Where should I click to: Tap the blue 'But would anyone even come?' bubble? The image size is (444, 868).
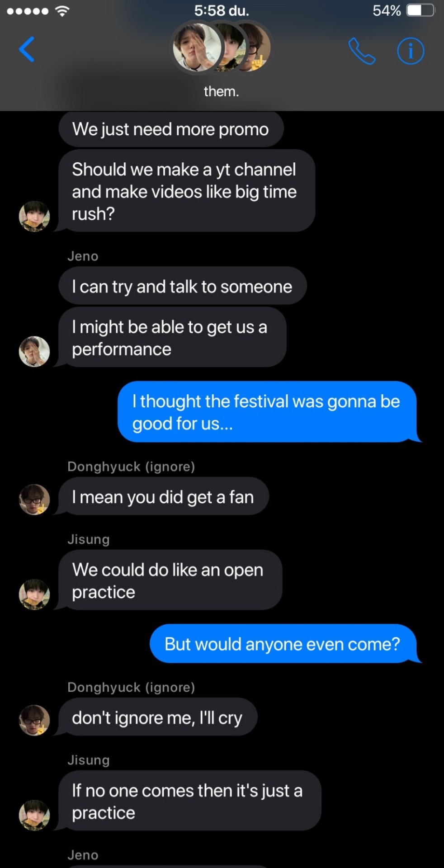coord(282,644)
